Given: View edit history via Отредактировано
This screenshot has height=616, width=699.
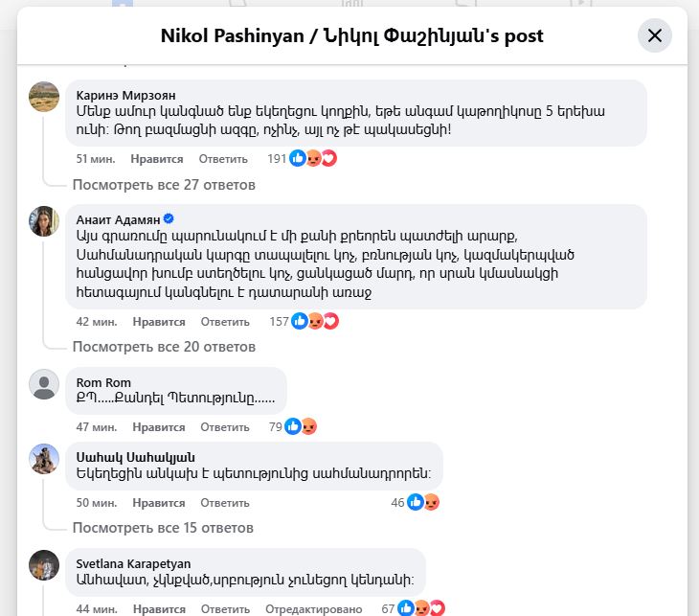Looking at the screenshot, I should coord(314,609).
